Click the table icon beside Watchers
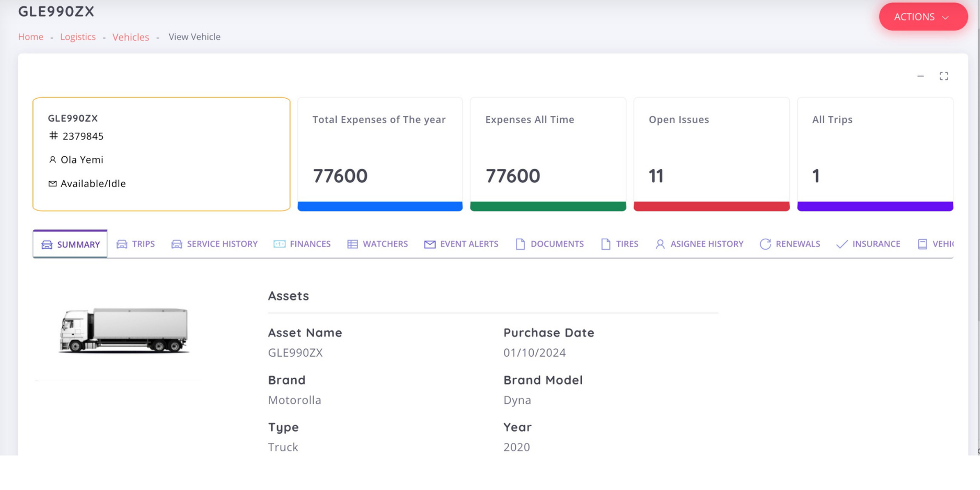The image size is (980, 490). [x=353, y=244]
